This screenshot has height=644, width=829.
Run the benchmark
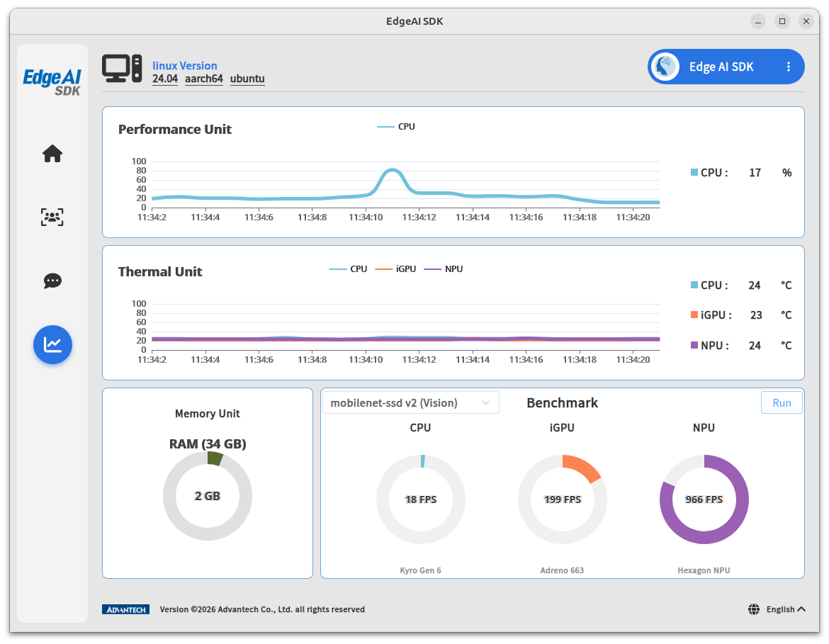point(782,403)
